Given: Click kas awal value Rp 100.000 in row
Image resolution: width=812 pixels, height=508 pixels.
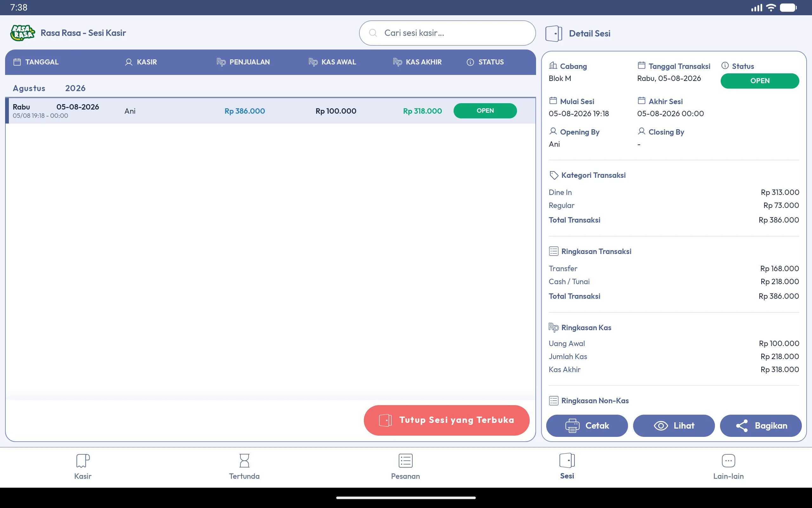Looking at the screenshot, I should click(336, 111).
